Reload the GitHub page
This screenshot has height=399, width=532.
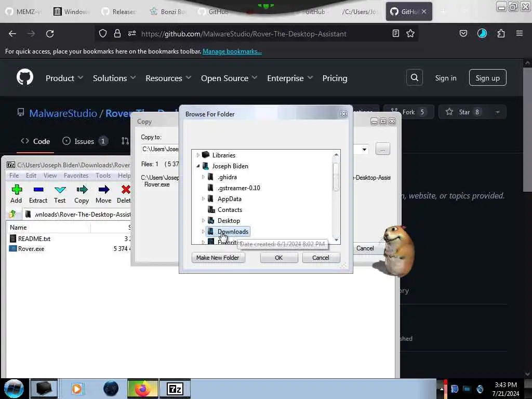point(50,34)
